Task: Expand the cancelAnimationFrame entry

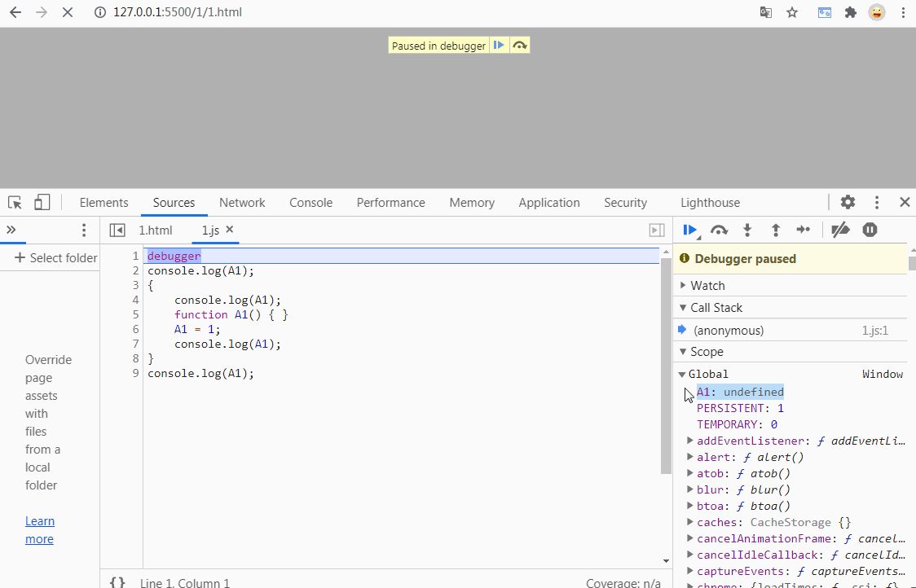Action: tap(690, 539)
